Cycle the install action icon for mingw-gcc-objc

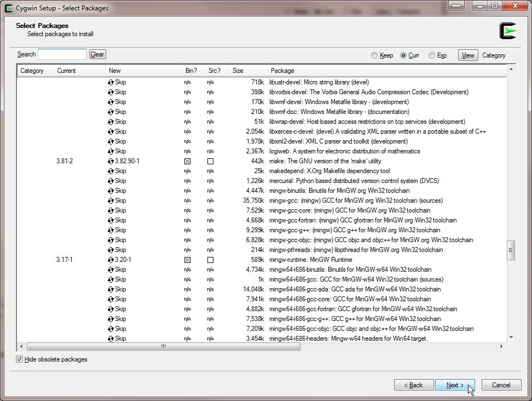point(111,240)
